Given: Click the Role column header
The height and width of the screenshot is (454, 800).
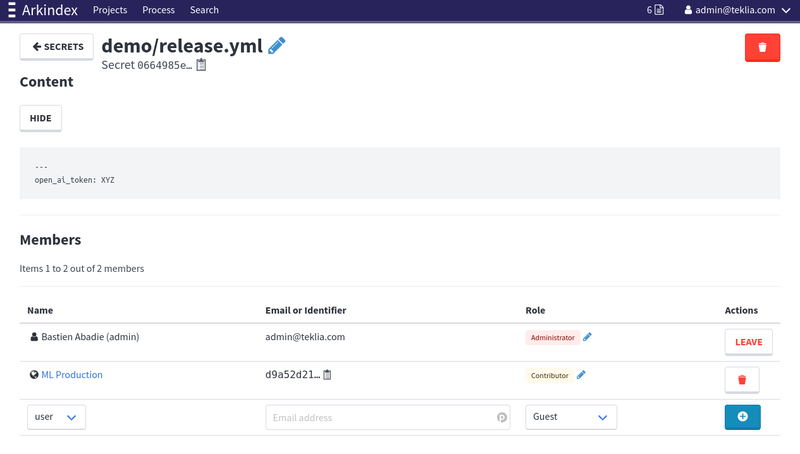Looking at the screenshot, I should 535,310.
